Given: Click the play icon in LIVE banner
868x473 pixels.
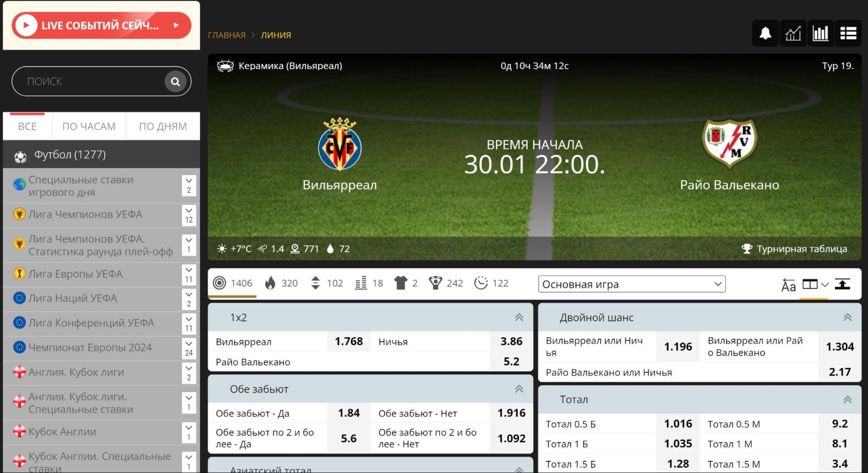Looking at the screenshot, I should [x=26, y=25].
